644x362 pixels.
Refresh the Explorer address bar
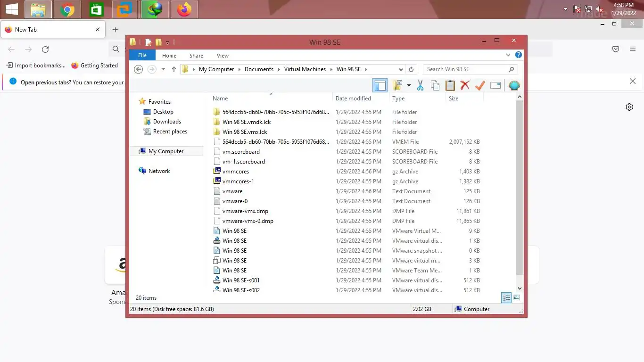click(411, 69)
